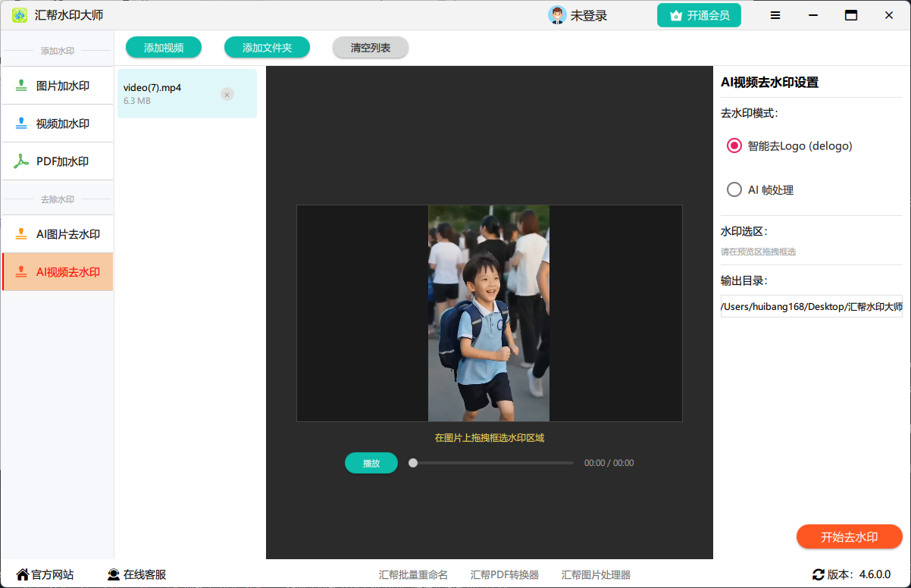This screenshot has height=588, width=911.
Task: Click the user avatar icon beside 未登录
Action: pos(557,15)
